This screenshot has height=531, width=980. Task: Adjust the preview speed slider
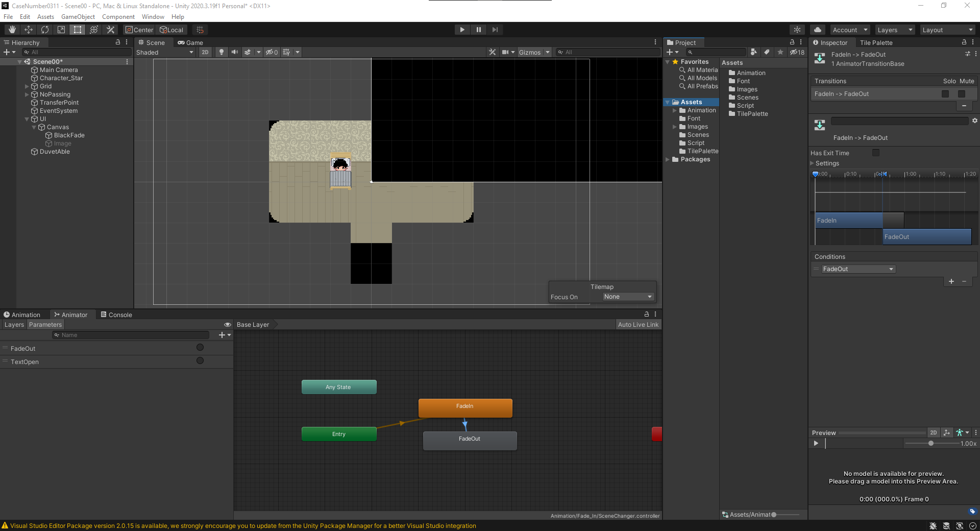click(x=931, y=443)
